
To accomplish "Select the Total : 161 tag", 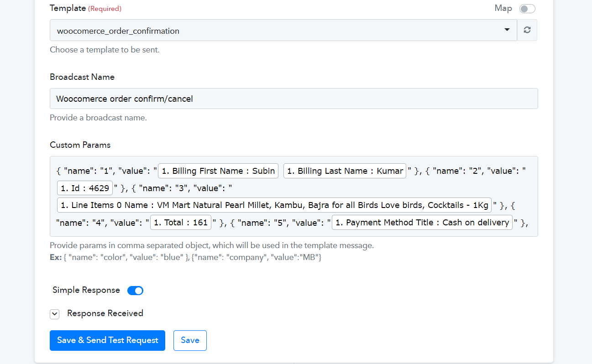I will 181,223.
